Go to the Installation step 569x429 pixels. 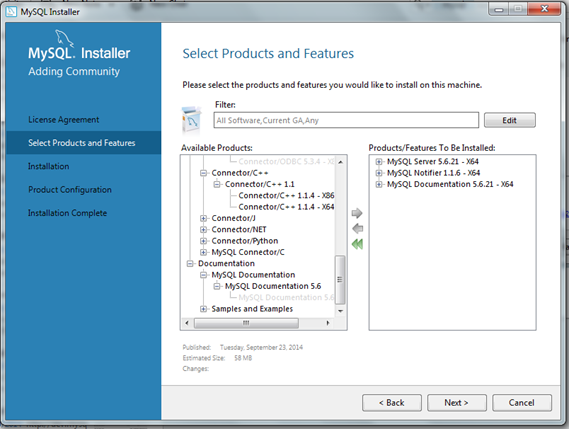[49, 166]
